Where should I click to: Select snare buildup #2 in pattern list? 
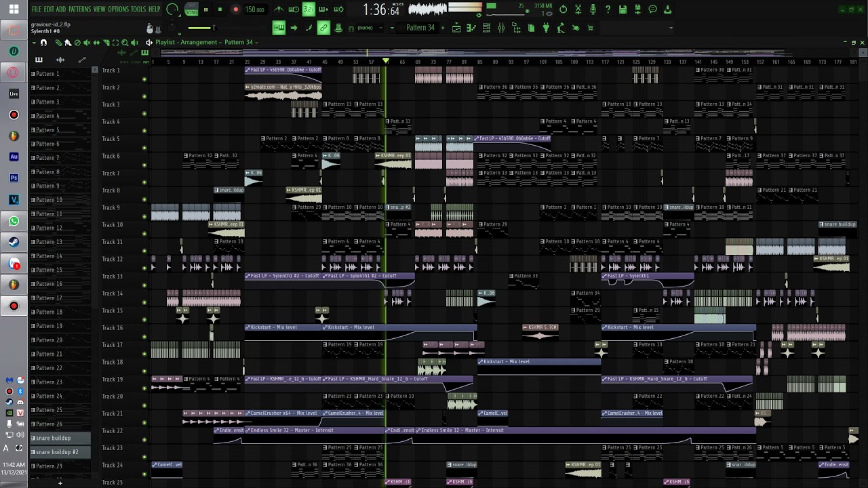pyautogui.click(x=60, y=452)
